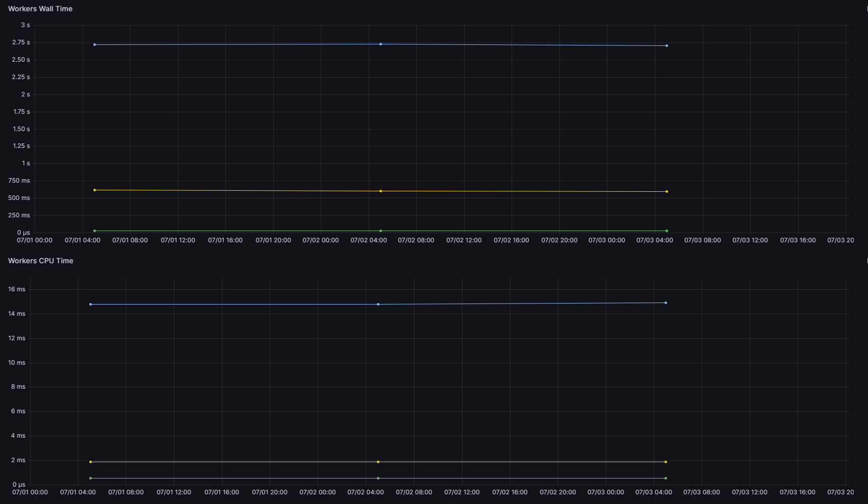Screen dimensions: 868x504
Task: Click "07/01 16:00" on CPU Time x-axis
Action: click(222, 492)
